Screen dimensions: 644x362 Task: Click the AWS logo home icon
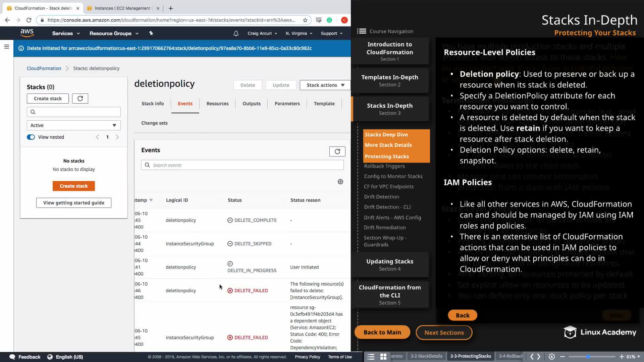pos(27,33)
